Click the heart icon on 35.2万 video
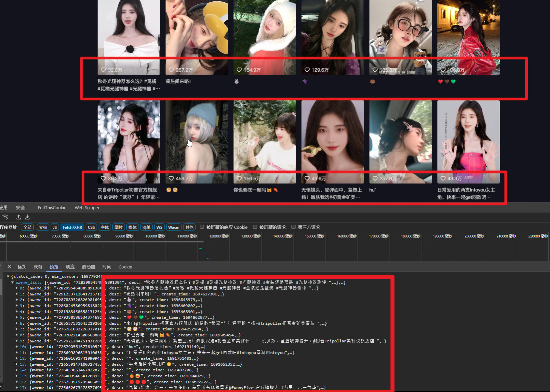This screenshot has height=392, width=550. (103, 179)
